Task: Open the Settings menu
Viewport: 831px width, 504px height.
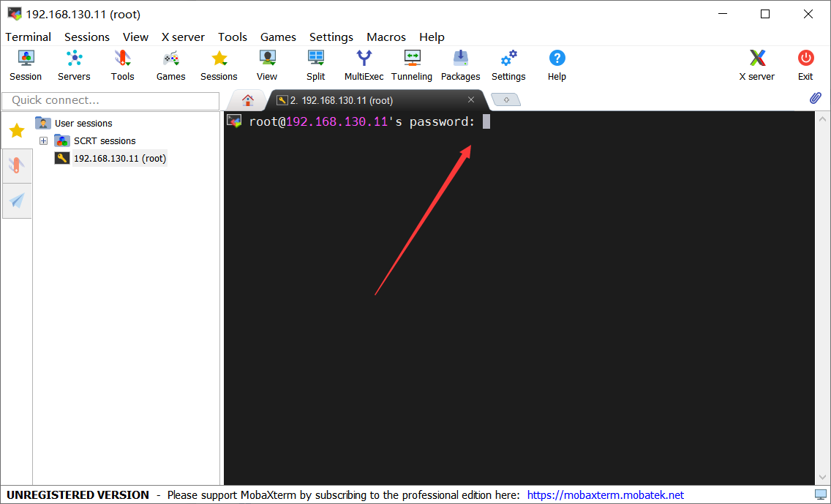Action: (331, 37)
